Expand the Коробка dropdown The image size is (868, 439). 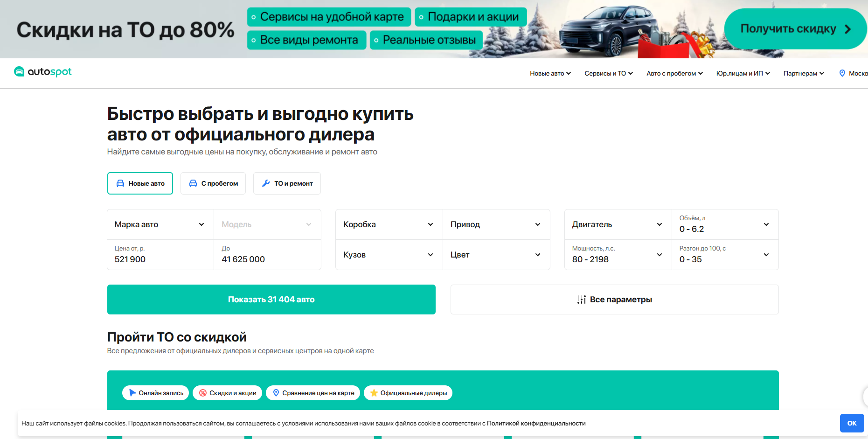coord(389,224)
